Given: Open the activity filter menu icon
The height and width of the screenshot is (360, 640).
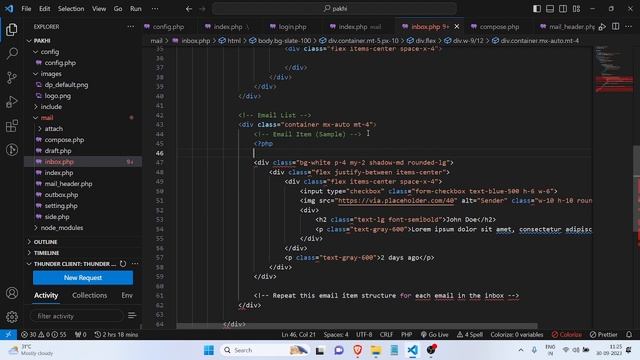Looking at the screenshot, I should click(x=132, y=316).
